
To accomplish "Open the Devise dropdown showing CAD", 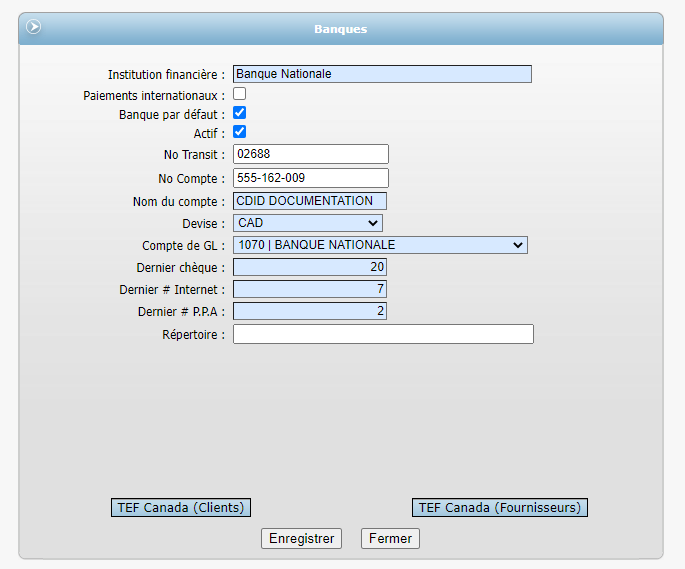I will pos(308,223).
